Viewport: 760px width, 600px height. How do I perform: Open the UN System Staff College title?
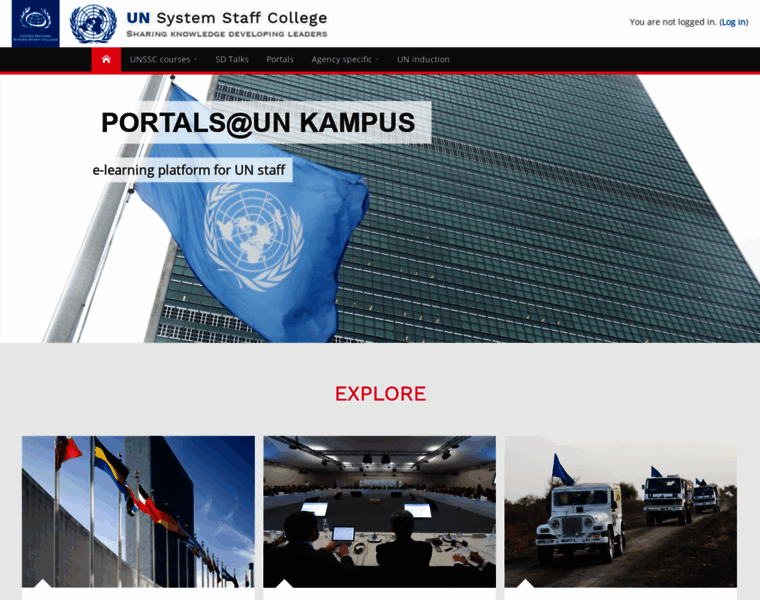pyautogui.click(x=226, y=18)
